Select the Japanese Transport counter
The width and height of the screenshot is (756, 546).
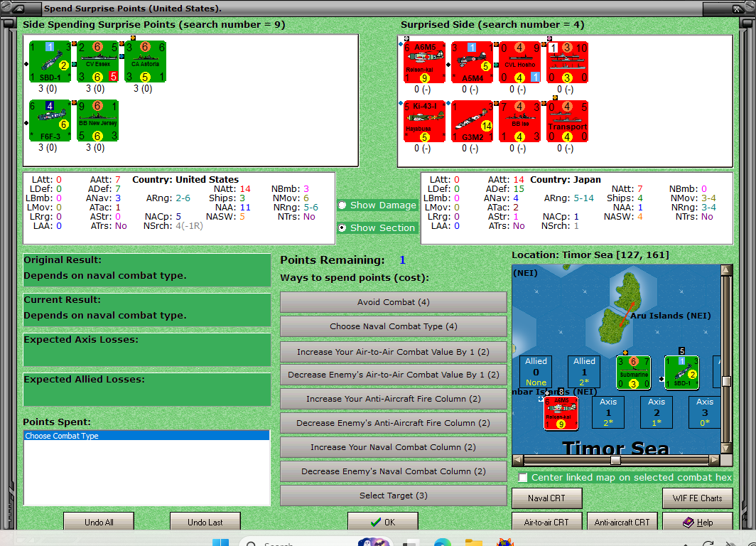click(x=567, y=121)
